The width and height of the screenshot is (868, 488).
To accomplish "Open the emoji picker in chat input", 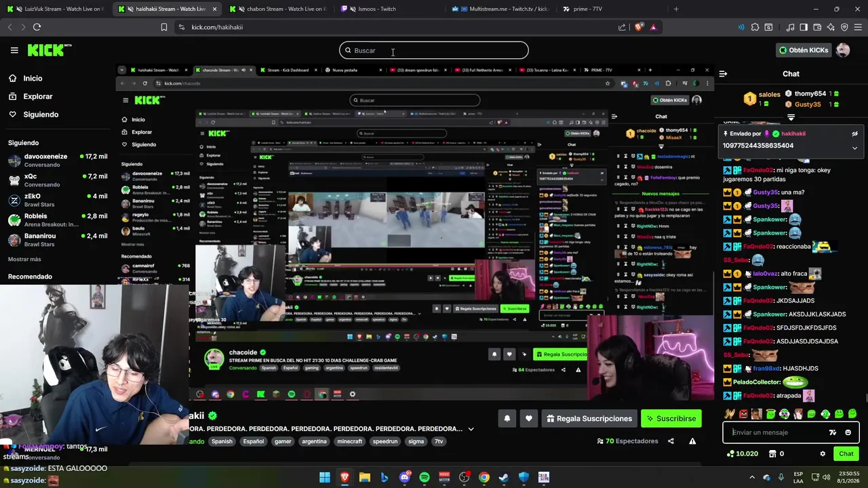I will (x=848, y=432).
